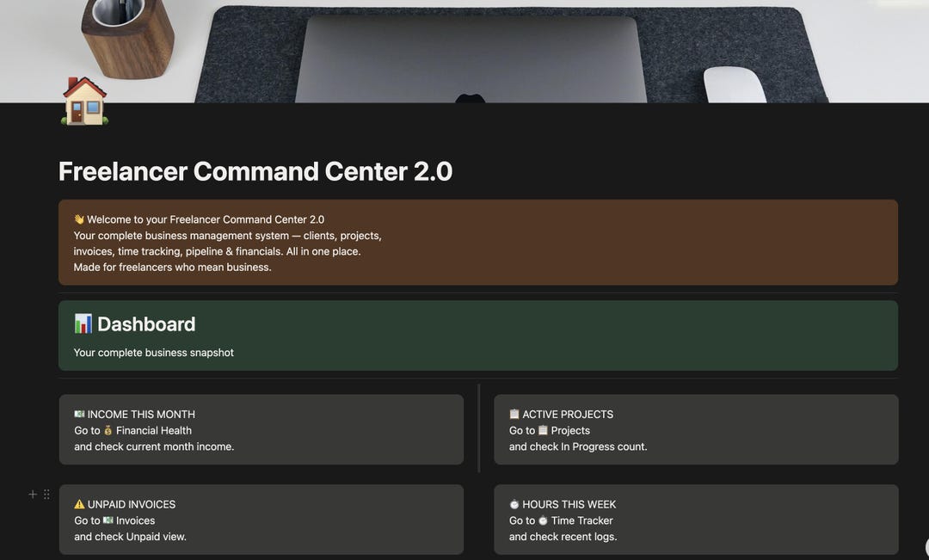This screenshot has height=560, width=929.
Task: Click the Dashboard heading
Action: [145, 324]
